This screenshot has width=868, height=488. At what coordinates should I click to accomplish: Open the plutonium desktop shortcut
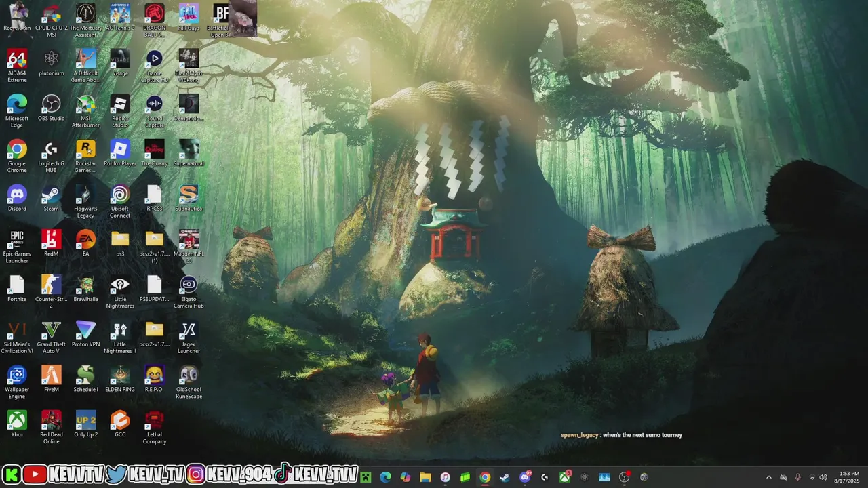click(x=52, y=62)
